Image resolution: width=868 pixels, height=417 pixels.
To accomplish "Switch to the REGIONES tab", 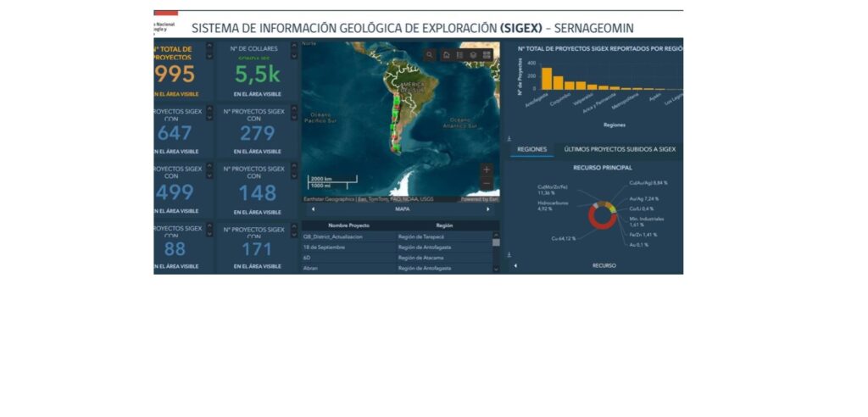I will (x=531, y=149).
